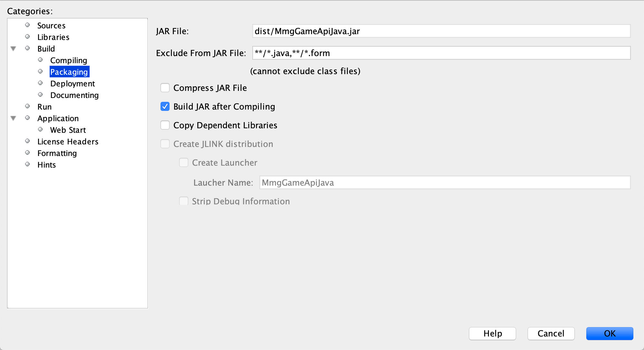644x350 pixels.
Task: Click the bullet icon next to Libraries
Action: [27, 37]
